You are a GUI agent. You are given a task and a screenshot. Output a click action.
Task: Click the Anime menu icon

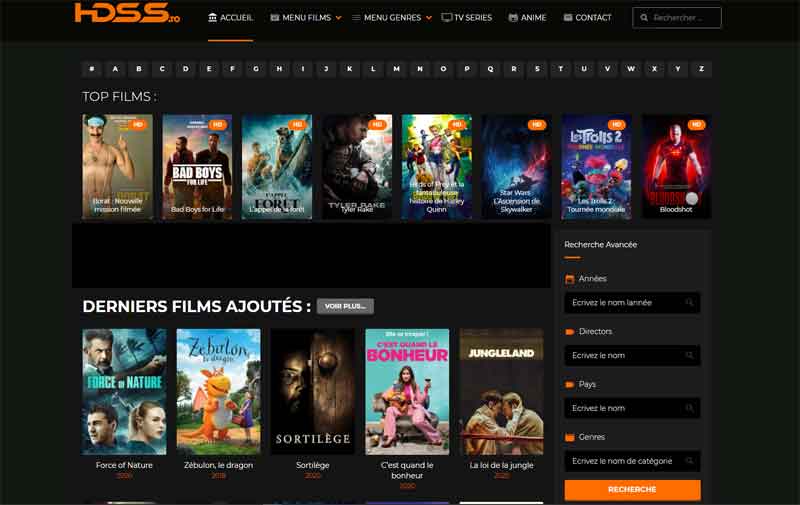(513, 17)
